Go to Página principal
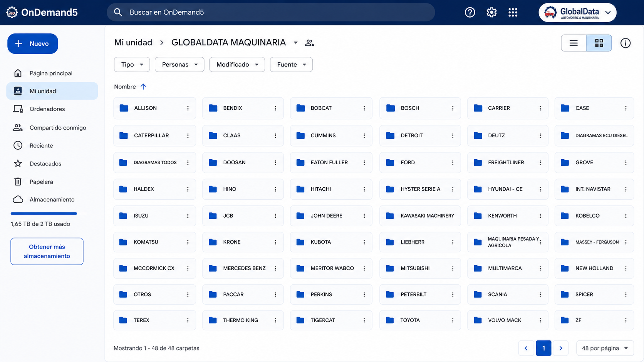The image size is (644, 362). point(52,73)
